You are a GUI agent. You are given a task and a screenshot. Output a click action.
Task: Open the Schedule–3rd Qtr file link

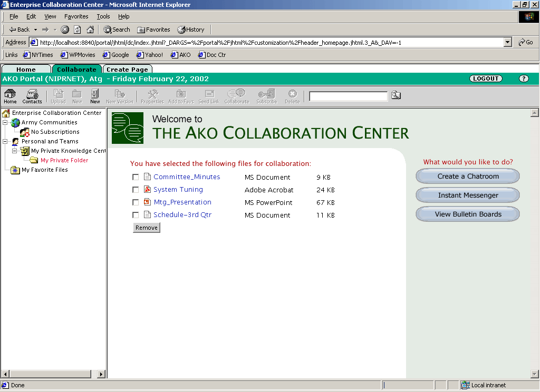click(182, 215)
